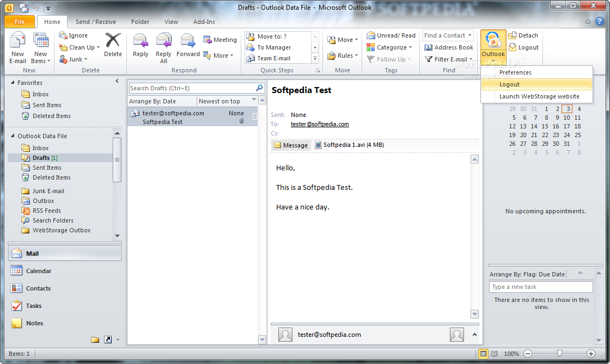Click Detach in the ribbon

pyautogui.click(x=523, y=35)
